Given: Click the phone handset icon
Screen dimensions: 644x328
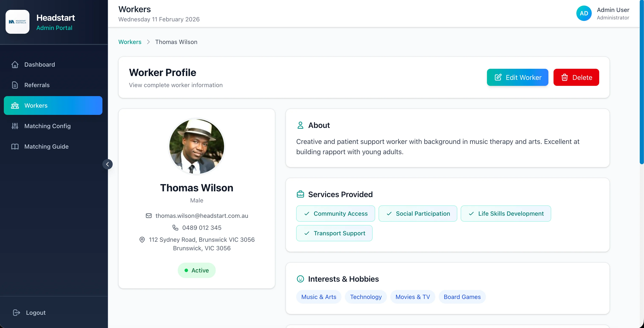Looking at the screenshot, I should [175, 228].
